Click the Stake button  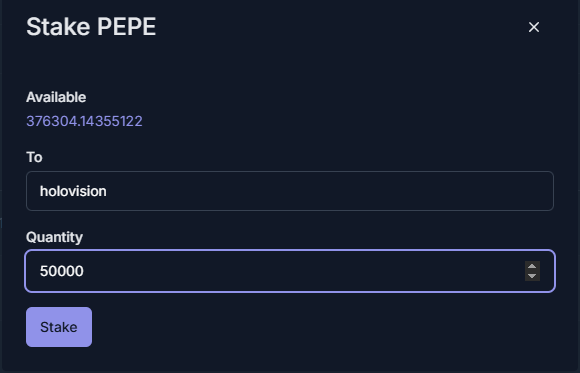tap(59, 327)
